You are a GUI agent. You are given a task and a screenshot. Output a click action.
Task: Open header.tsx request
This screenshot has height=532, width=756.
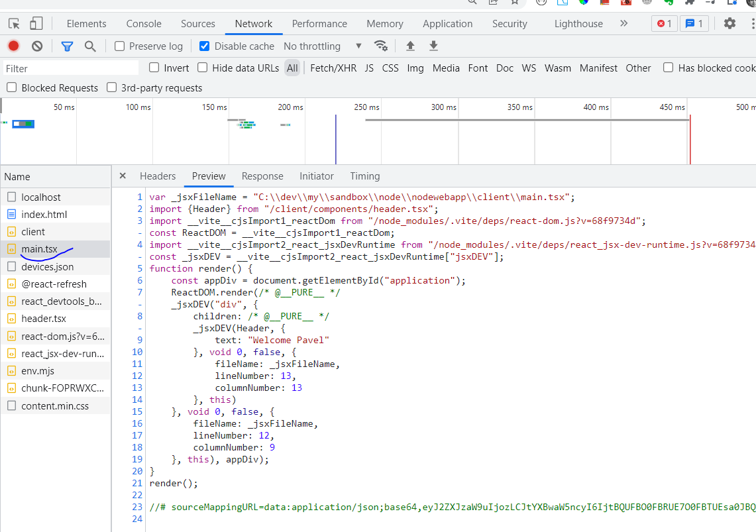[x=56, y=319]
